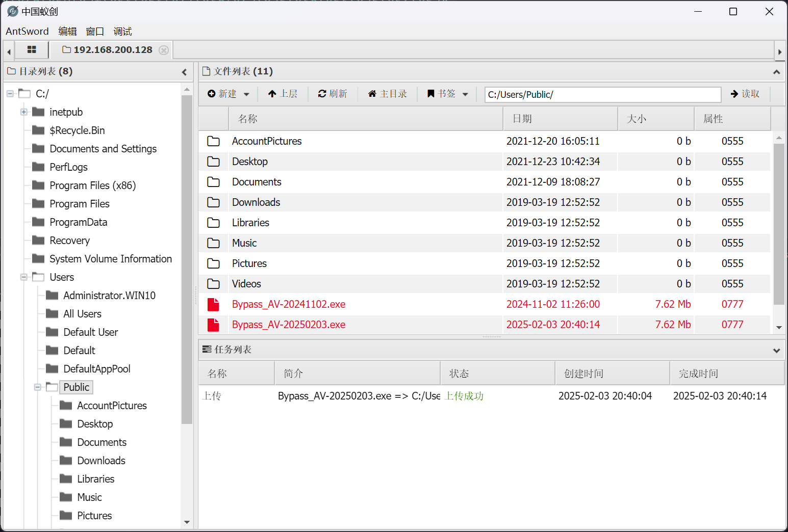
Task: Click the Default User folder icon in tree
Action: click(x=52, y=332)
